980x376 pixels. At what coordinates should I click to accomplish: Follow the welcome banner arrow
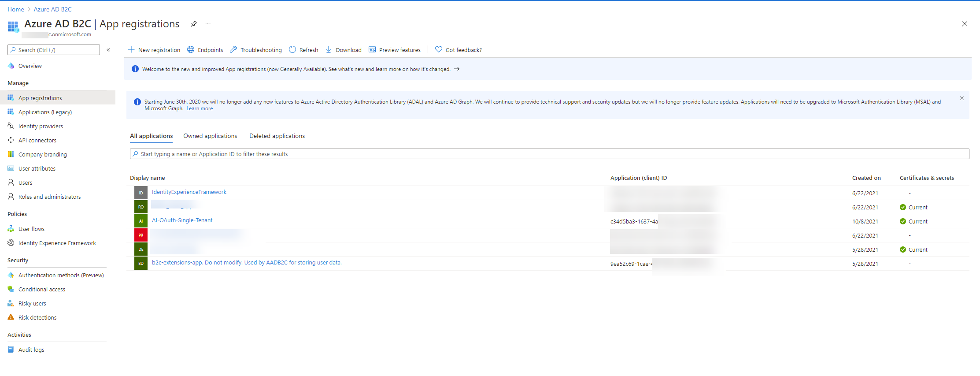(x=457, y=69)
